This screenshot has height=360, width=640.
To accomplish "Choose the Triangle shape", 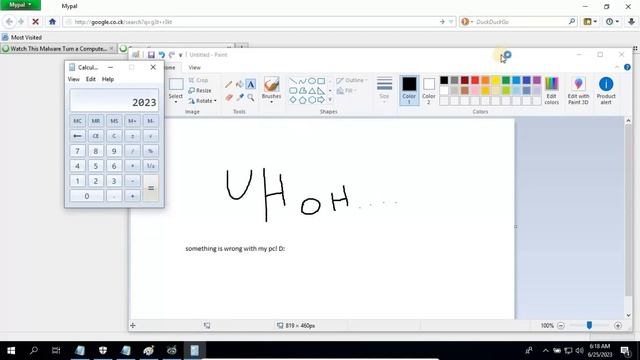I will (x=311, y=91).
